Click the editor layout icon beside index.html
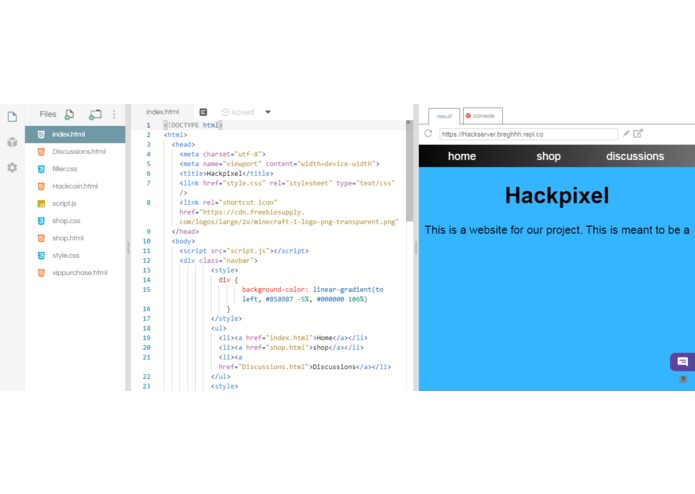This screenshot has height=494, width=695. (x=203, y=112)
